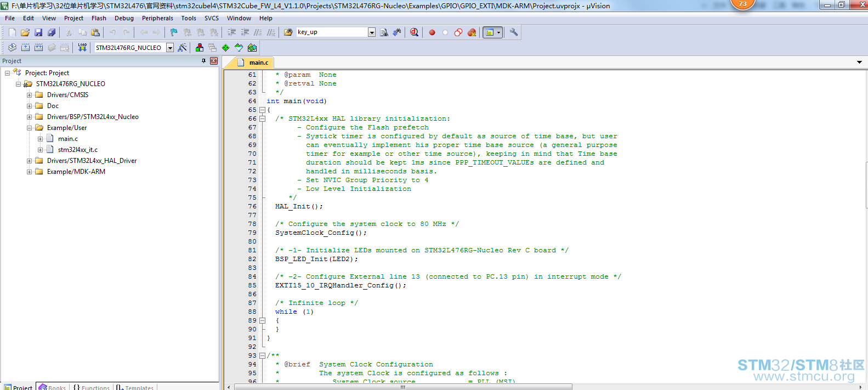Kill all breakpoints icon
The width and height of the screenshot is (868, 390).
click(x=472, y=32)
